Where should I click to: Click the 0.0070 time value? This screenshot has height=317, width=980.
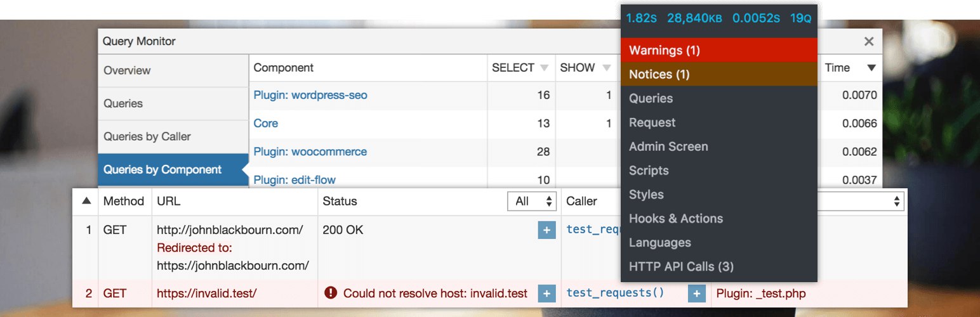pyautogui.click(x=859, y=95)
